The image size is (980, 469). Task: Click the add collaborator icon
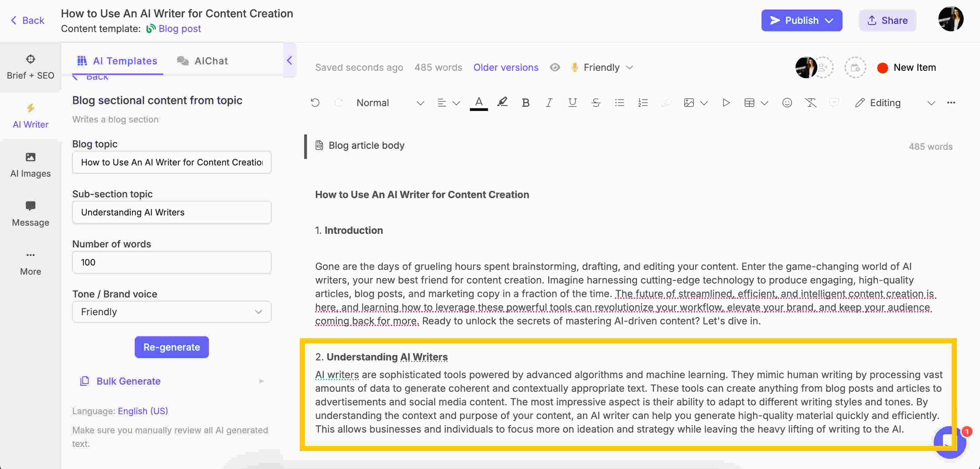pyautogui.click(x=823, y=67)
